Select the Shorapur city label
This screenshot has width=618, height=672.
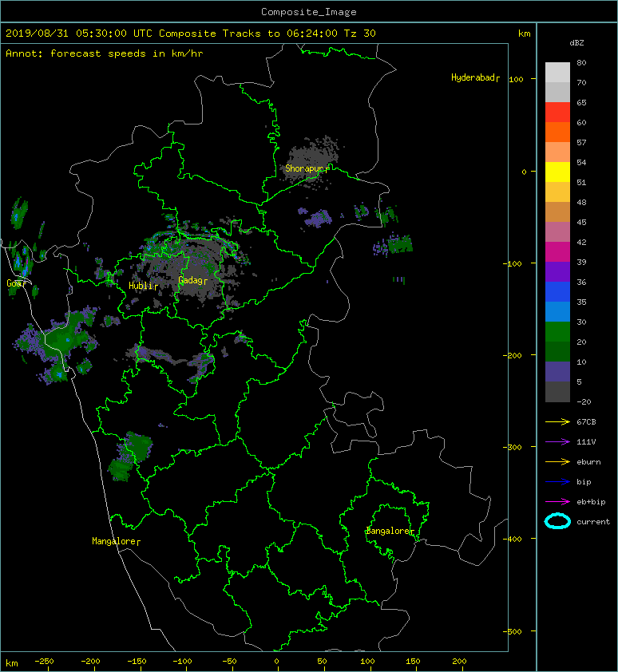(307, 168)
